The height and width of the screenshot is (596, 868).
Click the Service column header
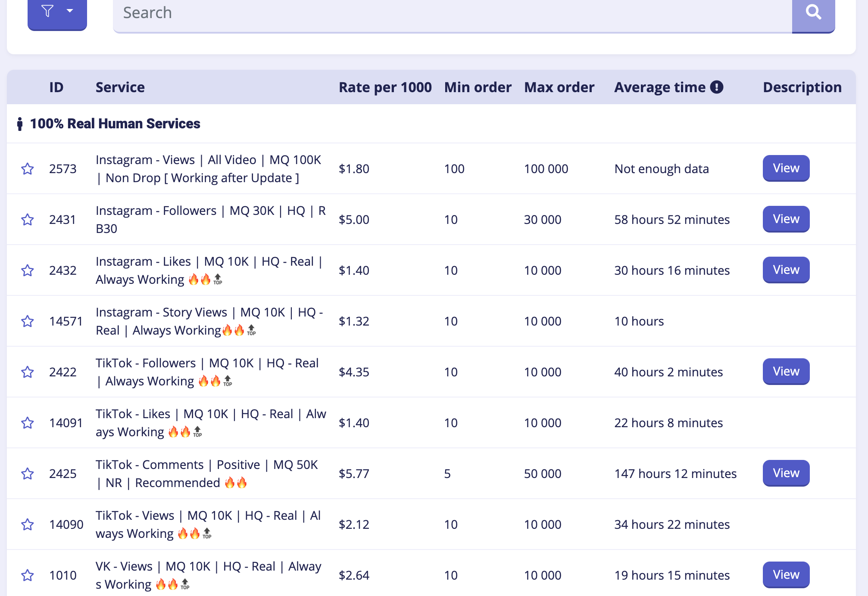click(x=120, y=87)
